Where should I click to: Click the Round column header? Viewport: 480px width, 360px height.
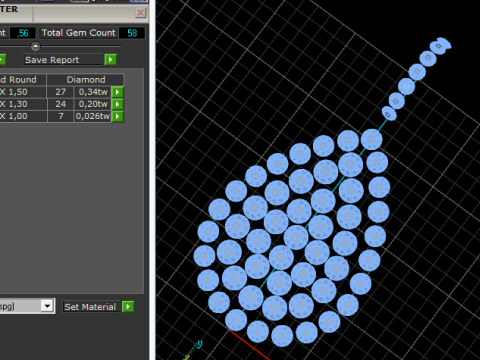23,80
